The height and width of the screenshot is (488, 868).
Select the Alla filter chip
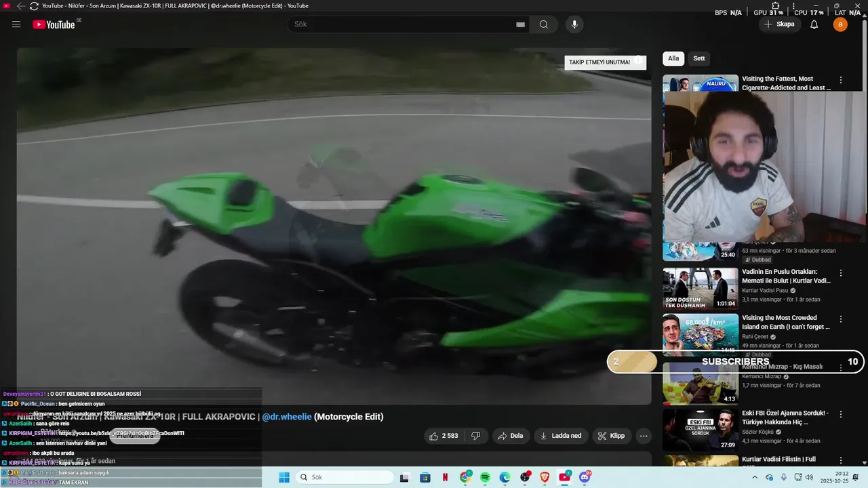coord(673,58)
